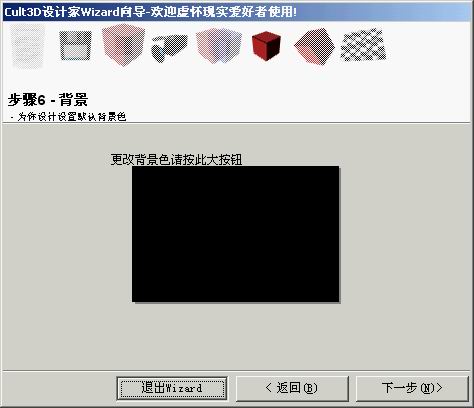This screenshot has height=408, width=474.
Task: Click the 更改背景色请按此大按钮 label
Action: 176,160
